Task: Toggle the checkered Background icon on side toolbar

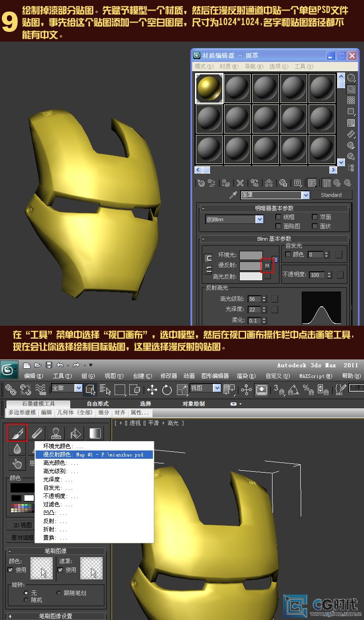Action: [351, 100]
